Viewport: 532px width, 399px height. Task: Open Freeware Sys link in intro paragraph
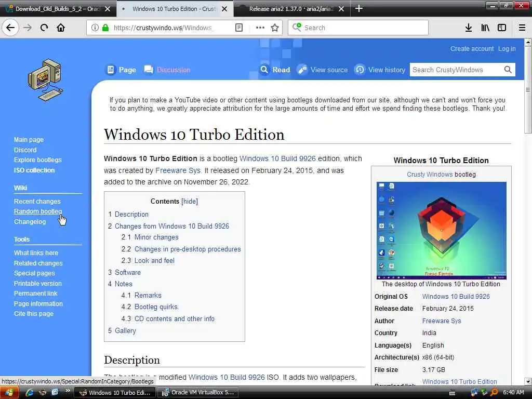pyautogui.click(x=178, y=170)
